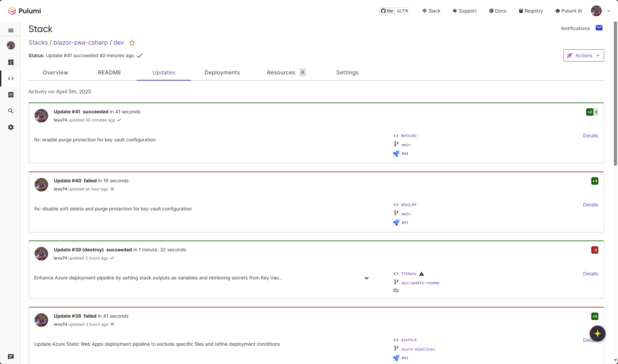Go to the Stacks breadcrumb
The height and width of the screenshot is (364, 618).
click(38, 43)
